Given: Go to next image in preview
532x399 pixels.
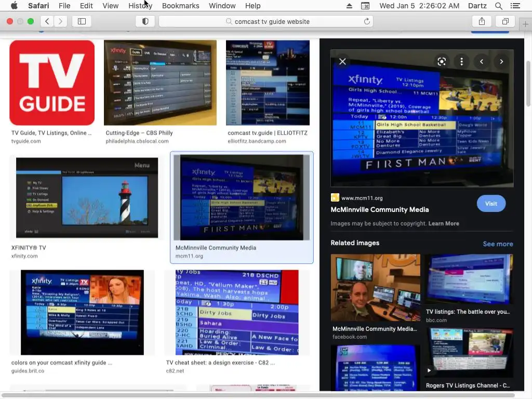Looking at the screenshot, I should (501, 61).
